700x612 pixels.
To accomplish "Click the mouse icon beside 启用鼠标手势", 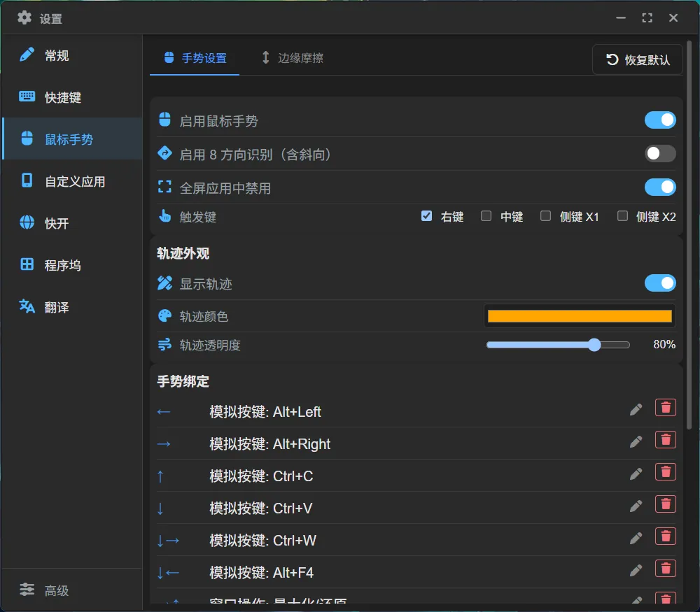I will coord(164,120).
